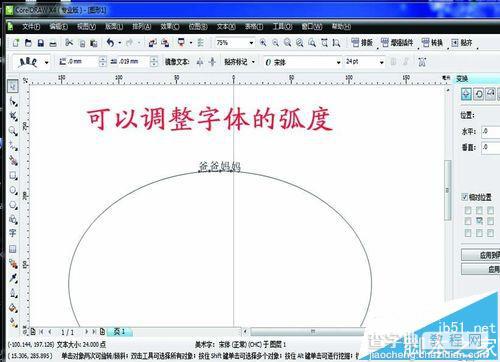
Task: Open the Undo history dropdown arrow
Action: (120, 43)
